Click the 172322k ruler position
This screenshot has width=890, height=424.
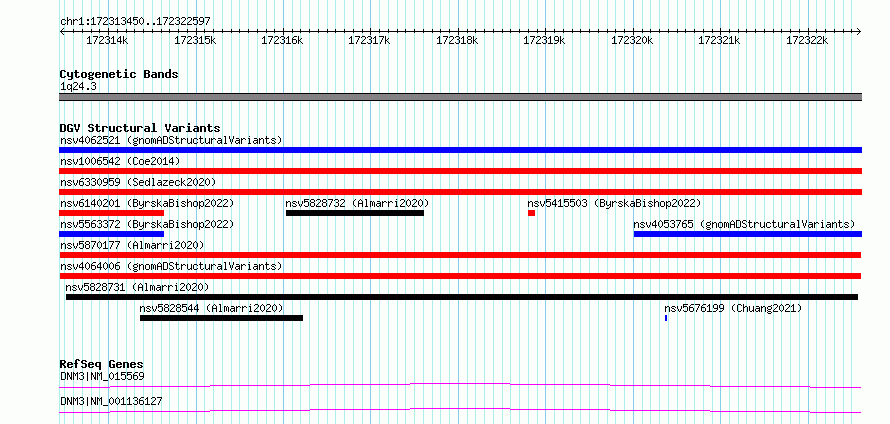[807, 41]
